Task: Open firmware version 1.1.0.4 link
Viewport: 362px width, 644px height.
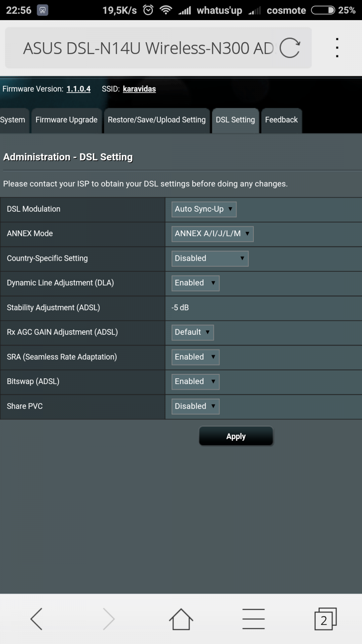Action: pos(78,89)
